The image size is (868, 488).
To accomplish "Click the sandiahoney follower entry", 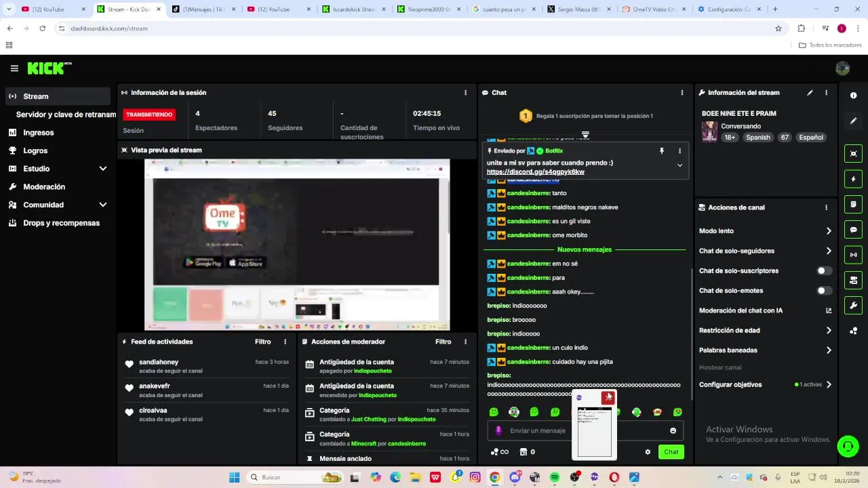I will (x=205, y=366).
